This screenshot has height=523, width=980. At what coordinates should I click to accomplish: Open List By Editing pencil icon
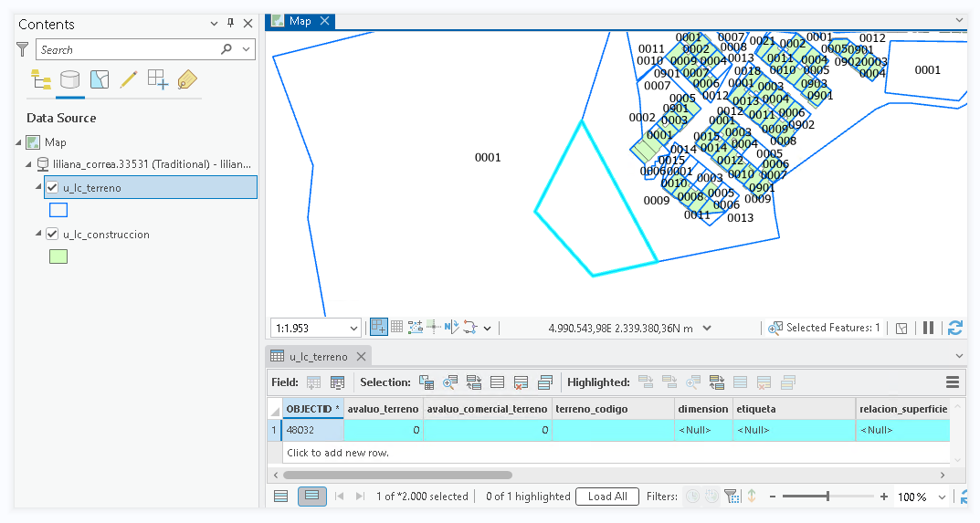pyautogui.click(x=129, y=80)
